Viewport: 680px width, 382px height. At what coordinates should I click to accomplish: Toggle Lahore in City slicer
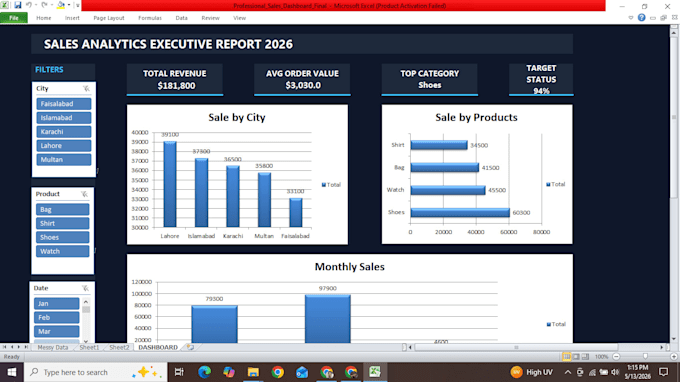pos(64,146)
